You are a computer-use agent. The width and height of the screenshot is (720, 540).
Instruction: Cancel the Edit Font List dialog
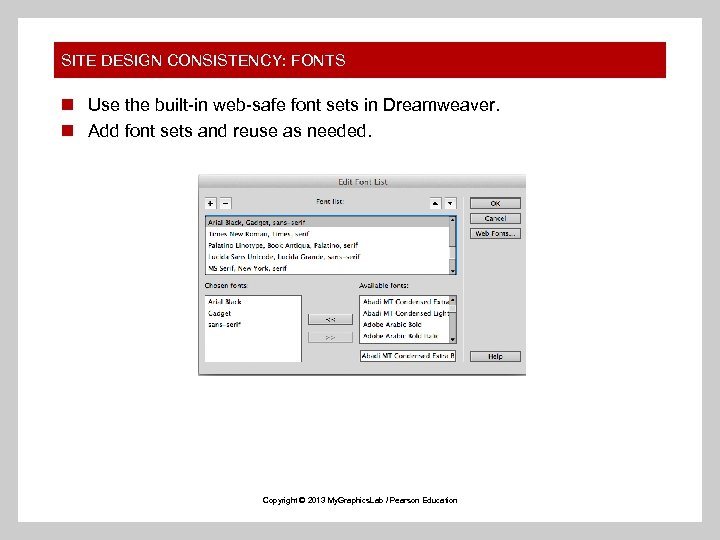point(495,218)
